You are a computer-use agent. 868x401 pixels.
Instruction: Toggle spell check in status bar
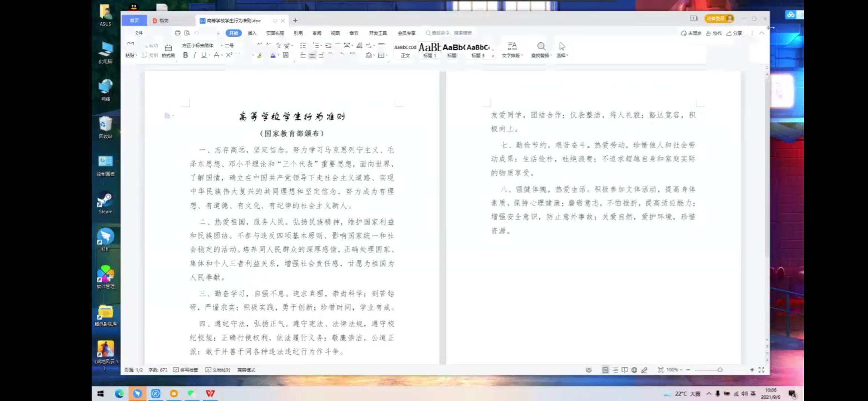tap(185, 370)
